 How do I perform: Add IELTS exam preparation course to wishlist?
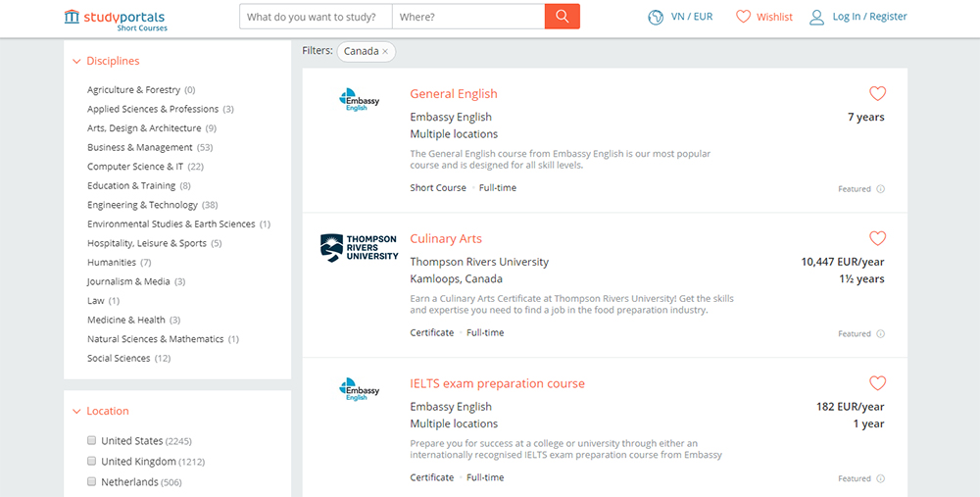[x=877, y=383]
